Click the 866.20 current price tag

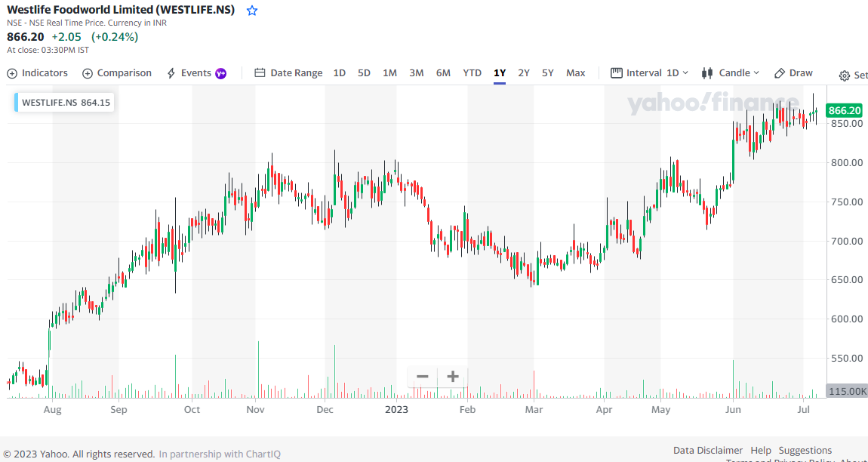(844, 111)
